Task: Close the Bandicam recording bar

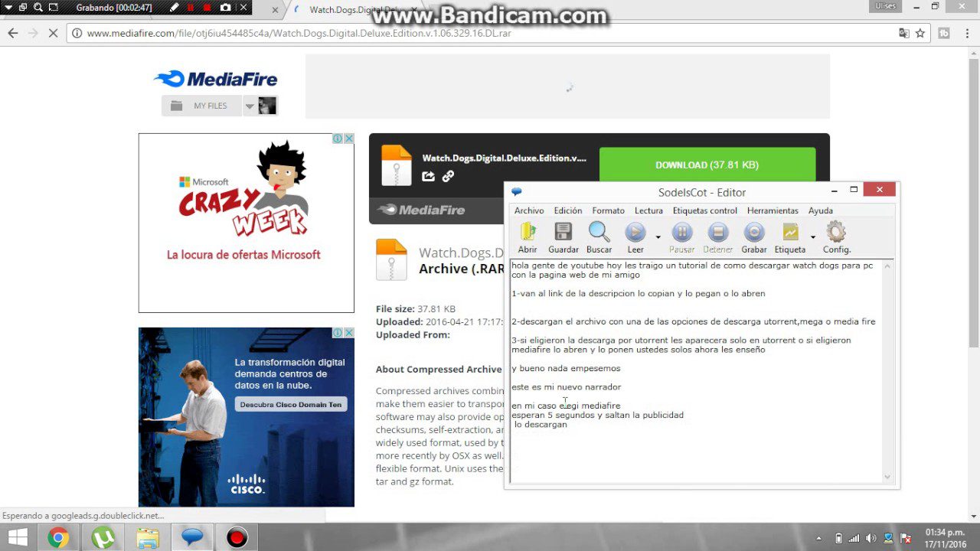Action: (x=244, y=8)
